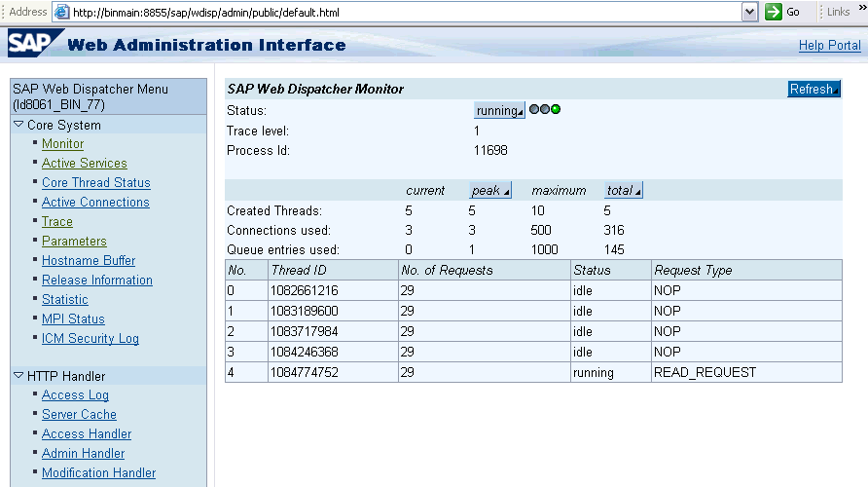Select the Trace menu item
The height and width of the screenshot is (487, 868).
(56, 222)
